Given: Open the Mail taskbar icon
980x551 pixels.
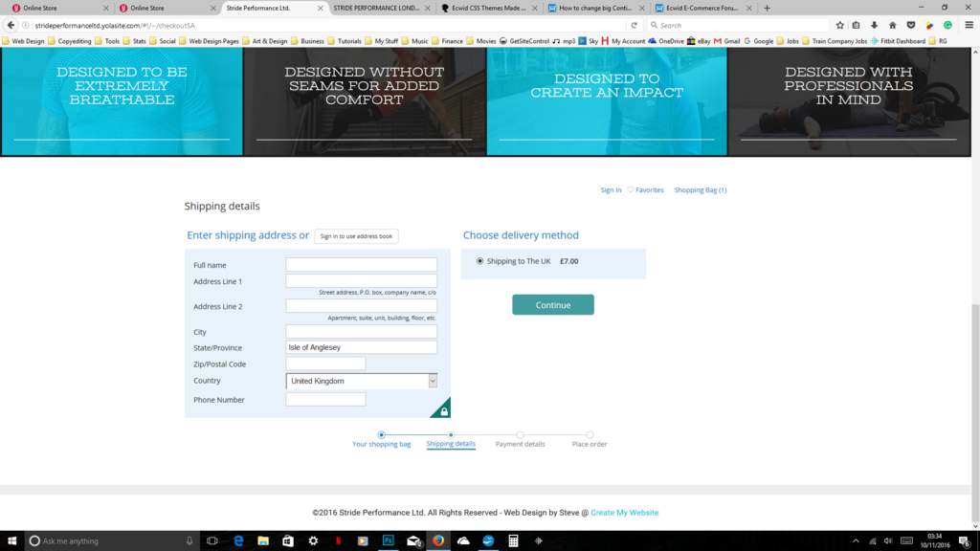Looking at the screenshot, I should click(x=413, y=540).
